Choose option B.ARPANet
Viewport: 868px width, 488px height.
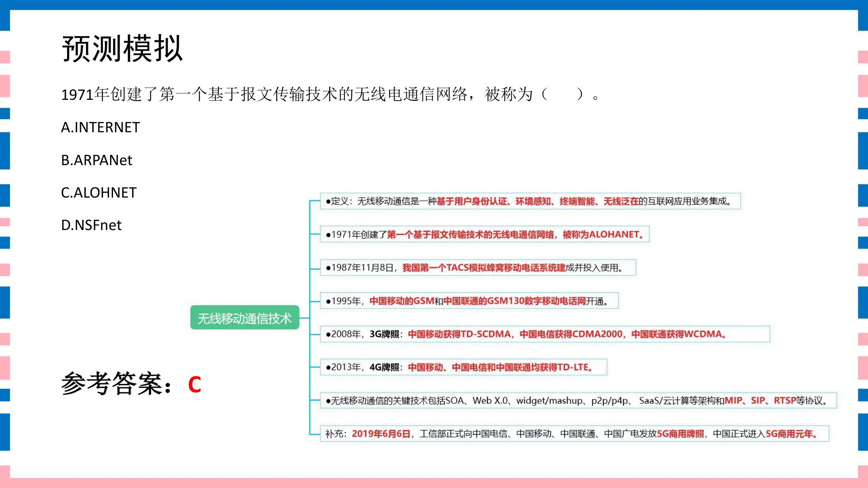coord(97,160)
